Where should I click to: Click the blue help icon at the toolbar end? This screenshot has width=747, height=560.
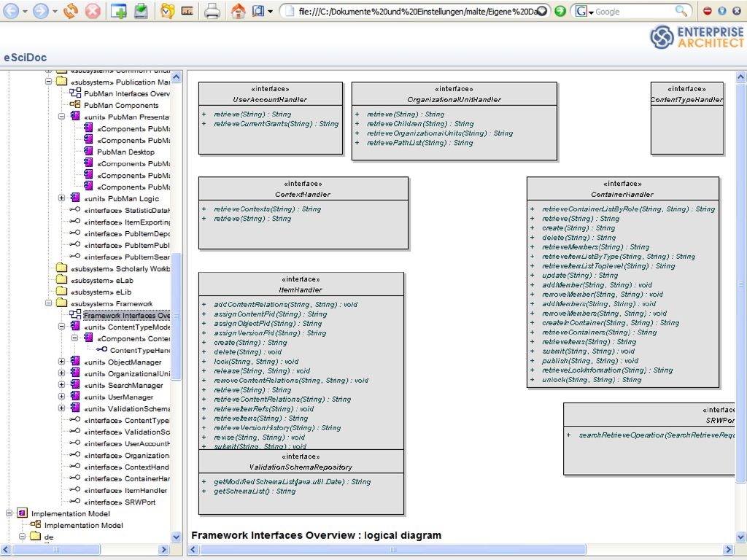722,10
